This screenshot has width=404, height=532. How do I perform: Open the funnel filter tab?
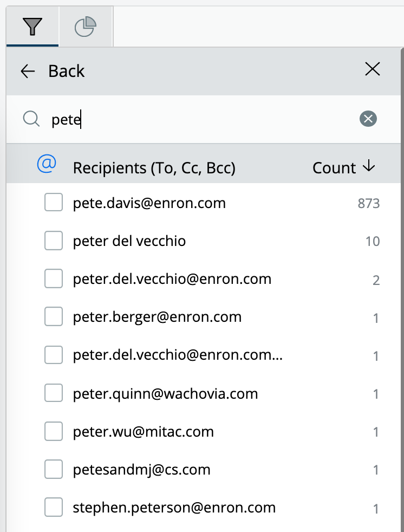pyautogui.click(x=32, y=27)
